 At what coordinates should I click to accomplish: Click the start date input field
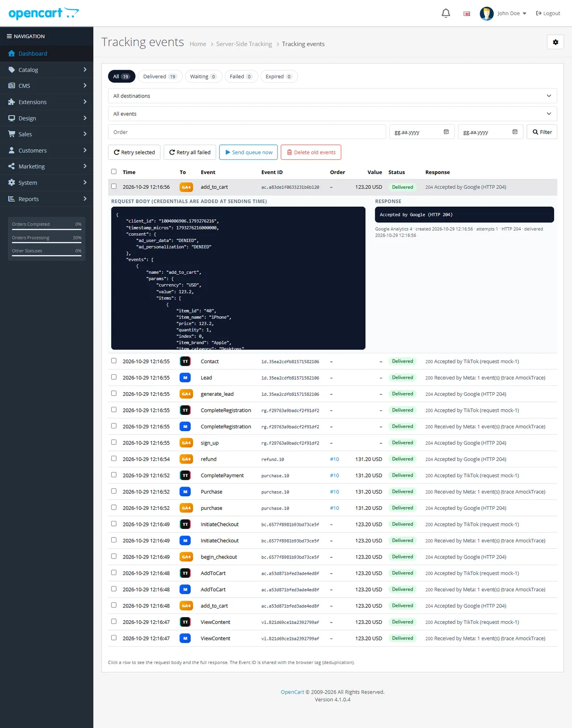click(422, 132)
